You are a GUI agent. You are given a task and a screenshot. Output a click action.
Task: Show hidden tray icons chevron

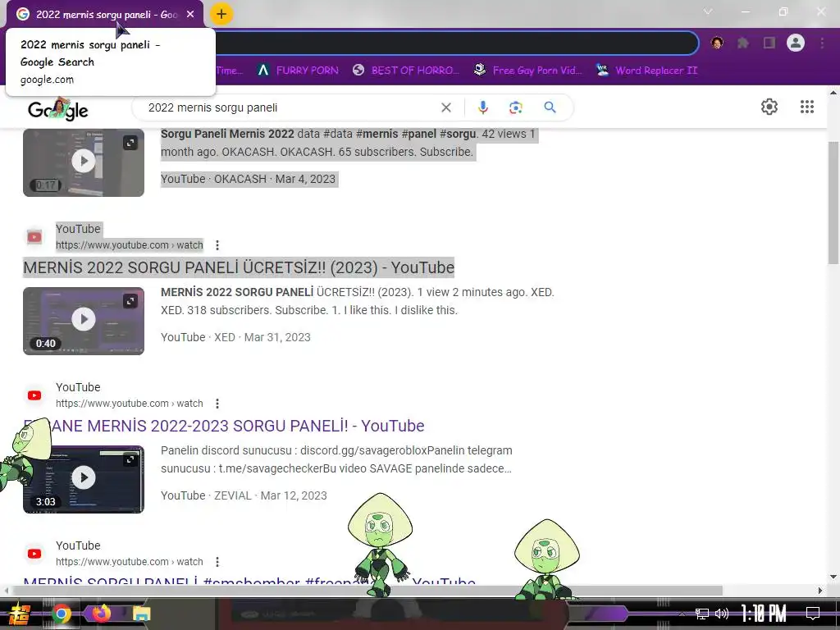(682, 614)
